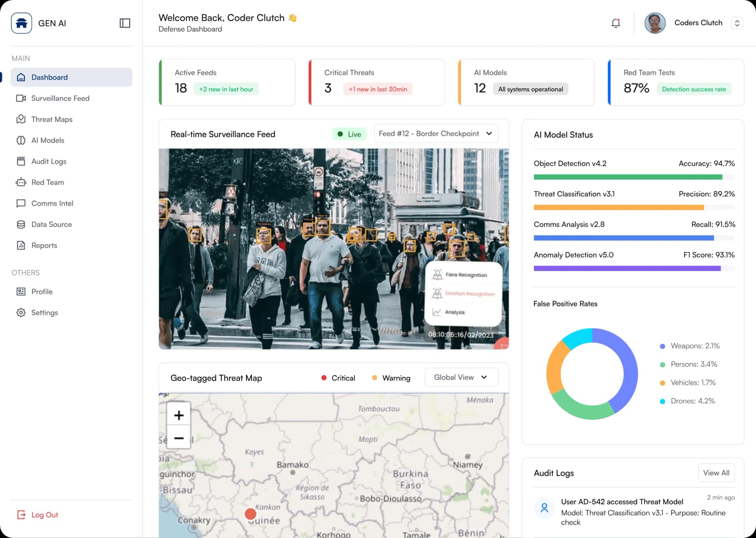Click the Audit Logs sidebar icon
This screenshot has height=538, width=756.
click(x=21, y=161)
